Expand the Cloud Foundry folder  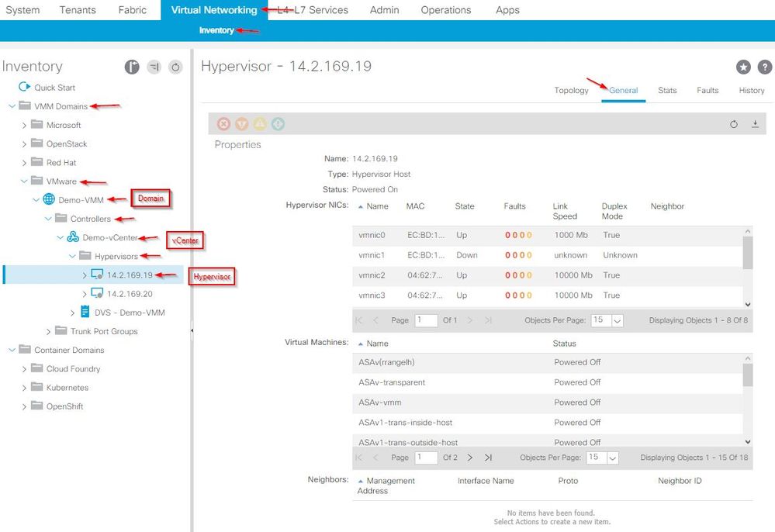[x=24, y=369]
